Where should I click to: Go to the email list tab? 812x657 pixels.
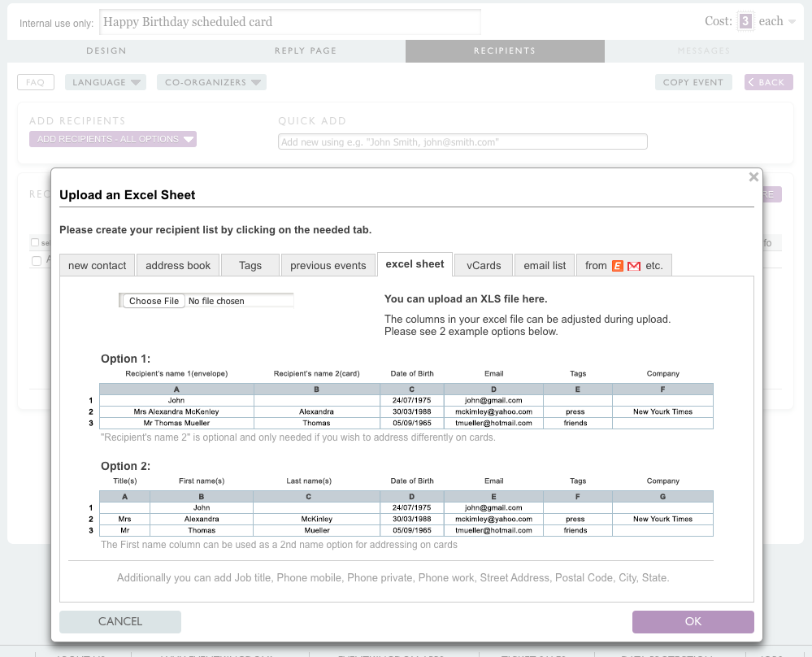(545, 266)
